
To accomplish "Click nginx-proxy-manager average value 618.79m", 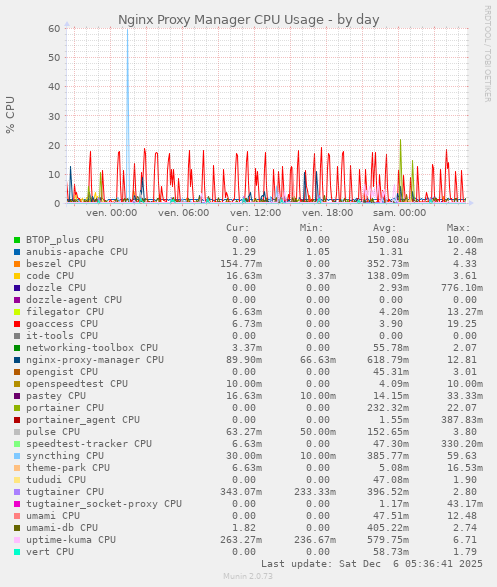I will 388,360.
